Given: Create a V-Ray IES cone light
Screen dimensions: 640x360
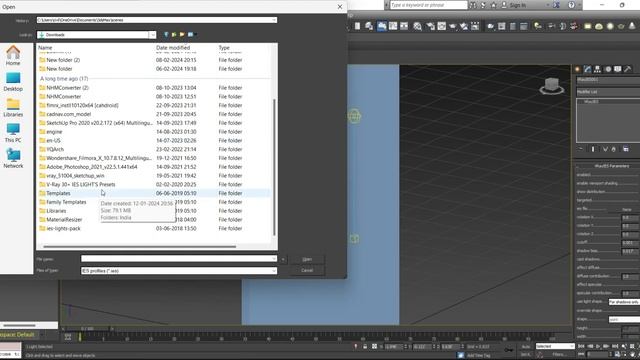Looking at the screenshot, I should click(x=632, y=26).
